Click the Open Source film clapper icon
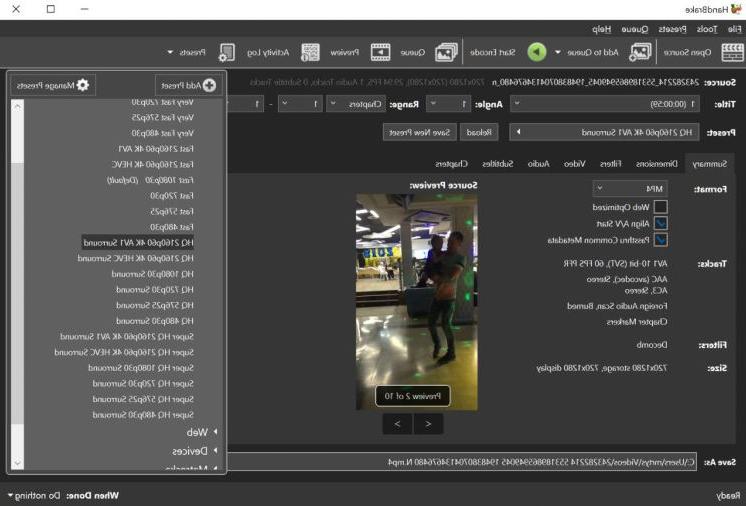Screen dimensions: 746x506 click(732, 52)
